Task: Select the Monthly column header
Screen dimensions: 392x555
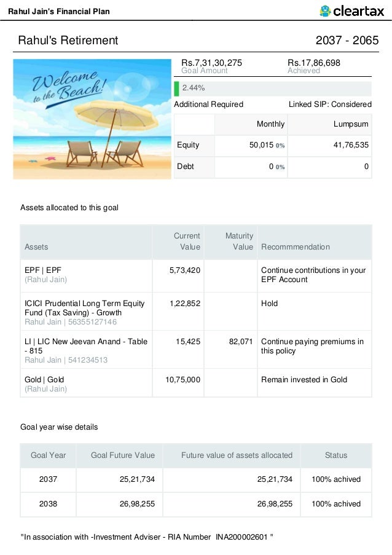Action: point(270,124)
